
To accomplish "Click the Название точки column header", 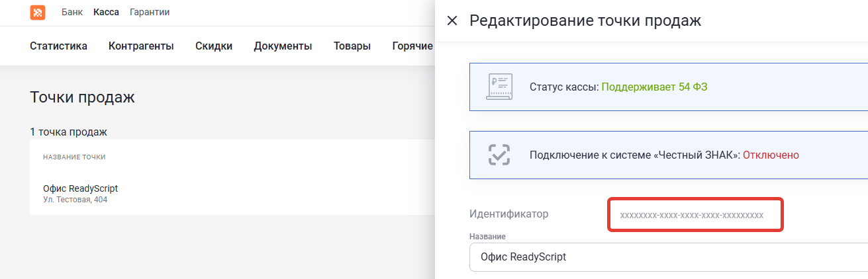I will (x=74, y=157).
